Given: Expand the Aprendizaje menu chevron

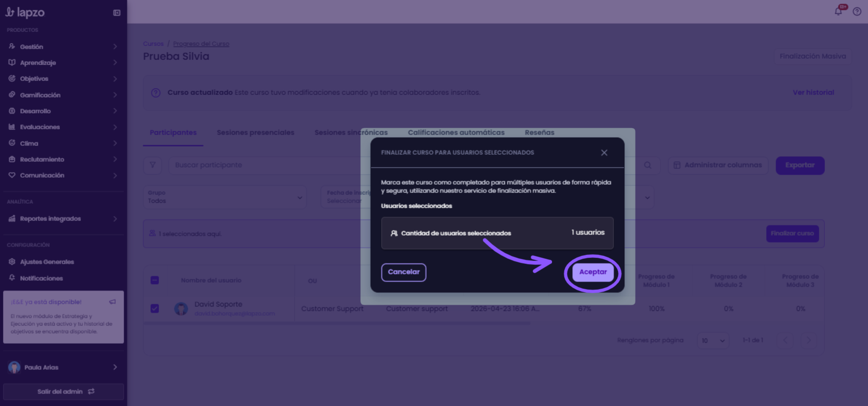Looking at the screenshot, I should pos(115,62).
